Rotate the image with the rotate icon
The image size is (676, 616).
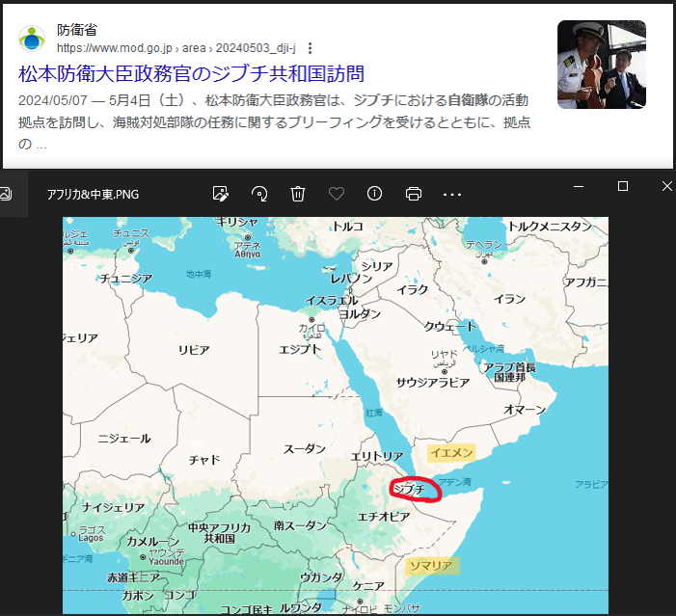click(x=259, y=194)
